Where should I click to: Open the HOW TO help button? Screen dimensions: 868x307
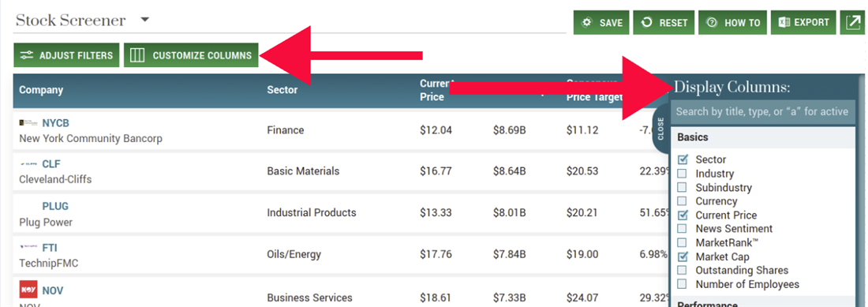[733, 23]
